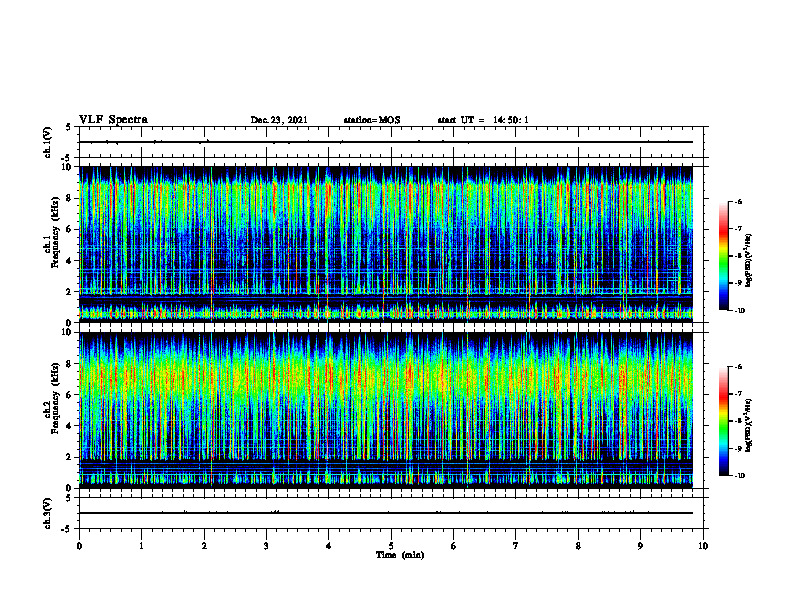Viewport: 792px width, 612px height.
Task: Click the time axis tick label '8'
Action: tap(578, 546)
